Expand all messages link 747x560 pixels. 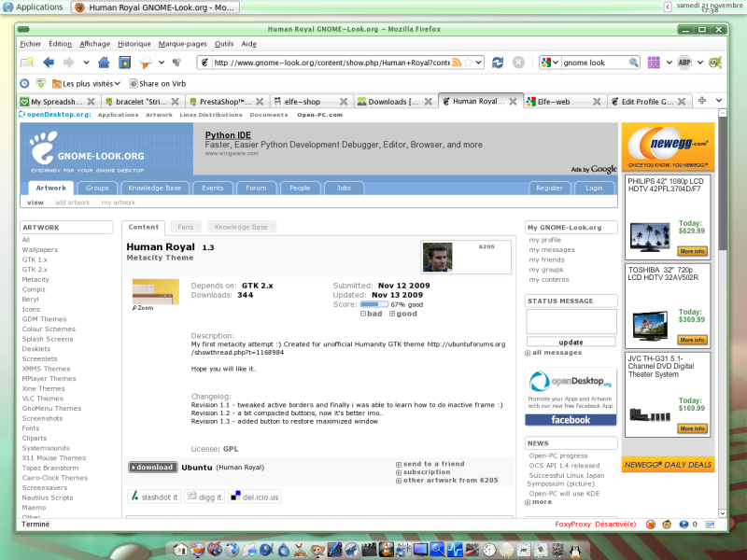point(553,353)
